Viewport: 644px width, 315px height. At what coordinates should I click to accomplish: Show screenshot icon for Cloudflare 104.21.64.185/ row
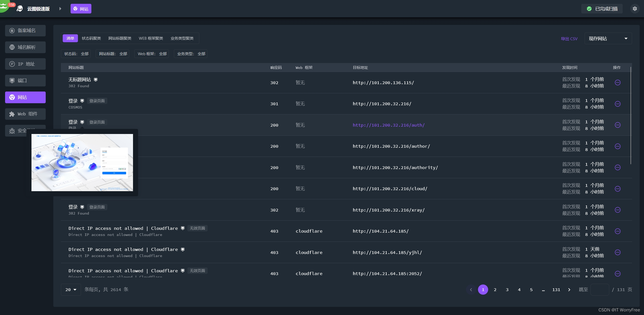(x=183, y=228)
